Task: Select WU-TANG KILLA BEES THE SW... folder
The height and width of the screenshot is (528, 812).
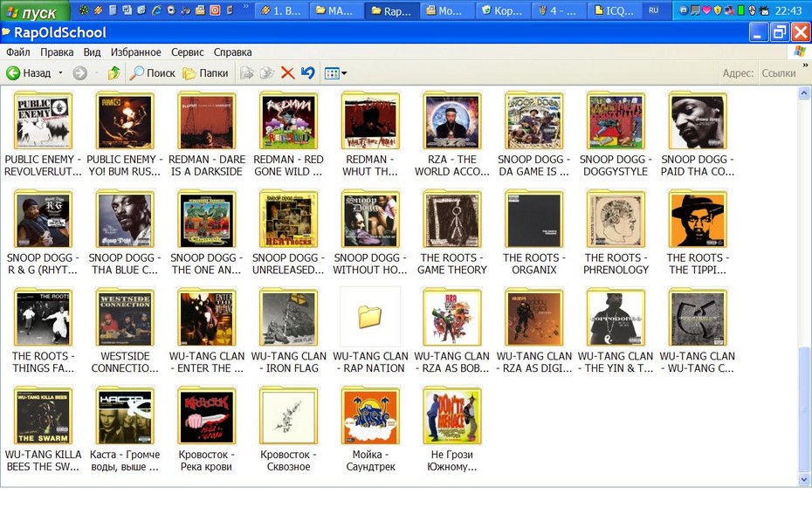Action: click(43, 429)
